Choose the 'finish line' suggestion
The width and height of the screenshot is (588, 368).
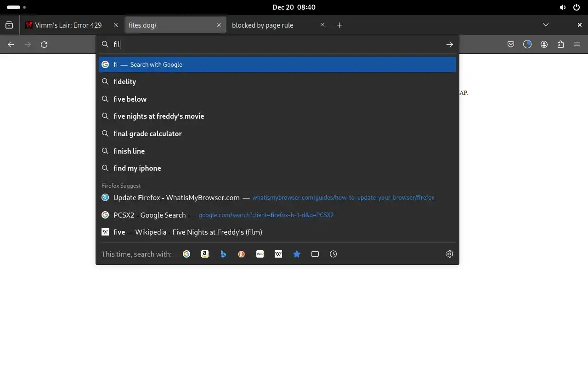[277, 151]
